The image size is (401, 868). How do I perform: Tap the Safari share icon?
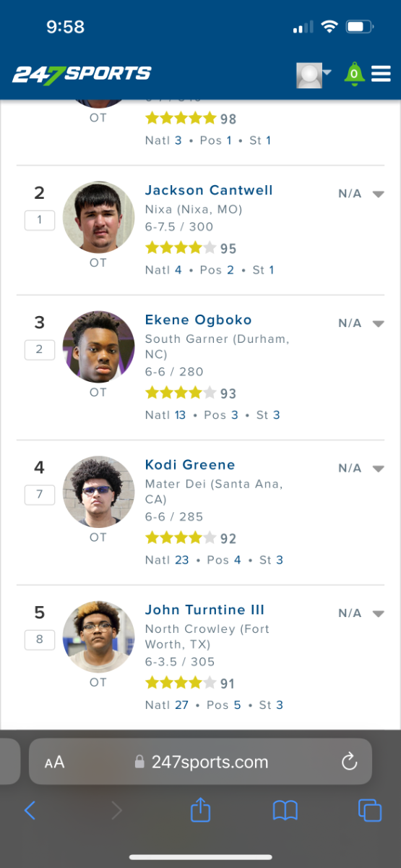200,809
